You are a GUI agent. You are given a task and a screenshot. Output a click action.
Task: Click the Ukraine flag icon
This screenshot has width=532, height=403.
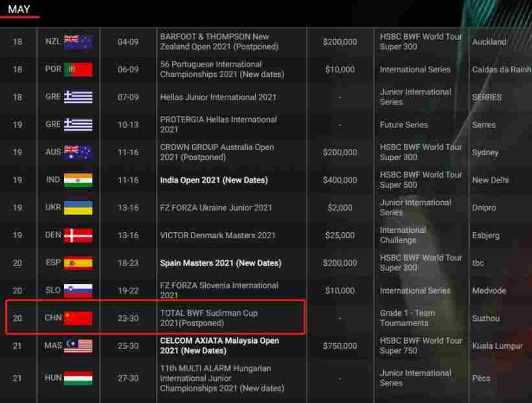coord(78,208)
